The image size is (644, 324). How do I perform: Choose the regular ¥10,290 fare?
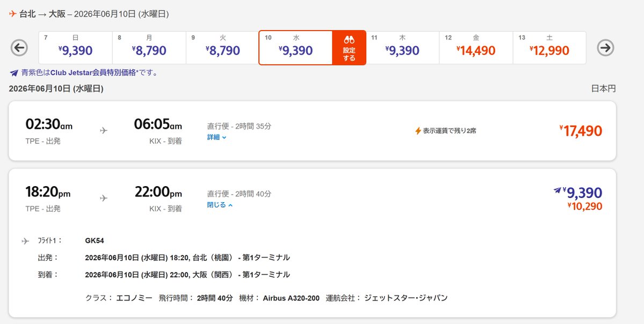click(585, 206)
